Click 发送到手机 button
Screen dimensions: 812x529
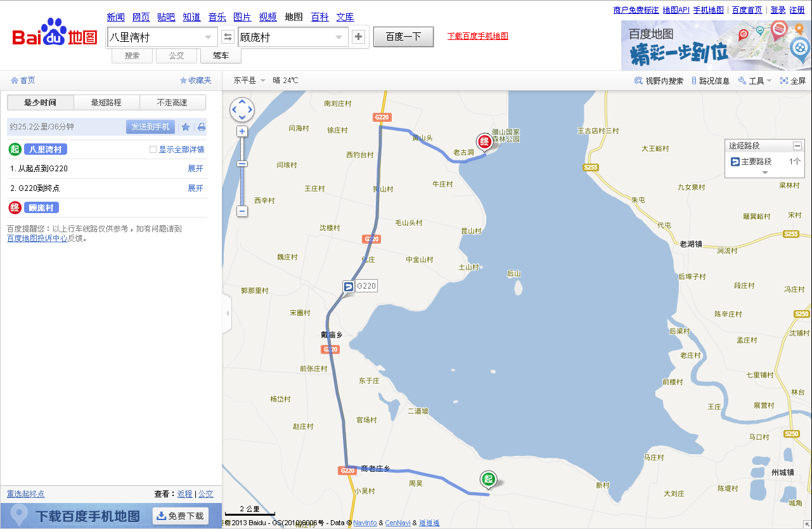[150, 127]
